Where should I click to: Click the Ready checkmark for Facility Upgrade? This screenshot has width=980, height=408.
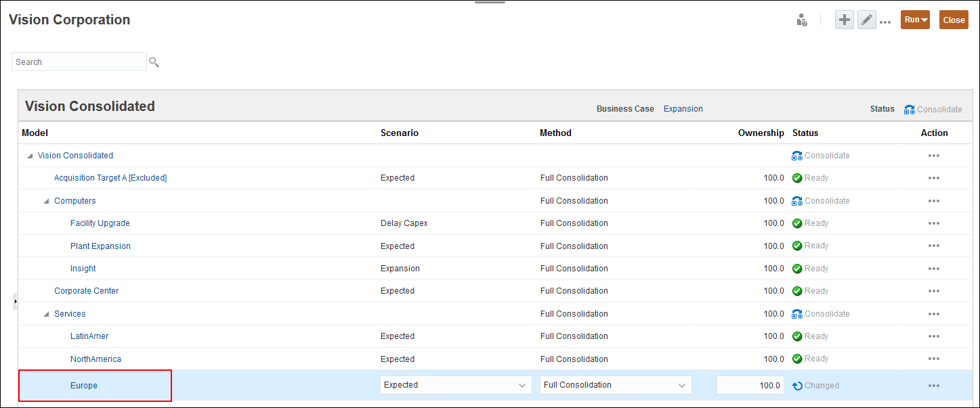797,223
